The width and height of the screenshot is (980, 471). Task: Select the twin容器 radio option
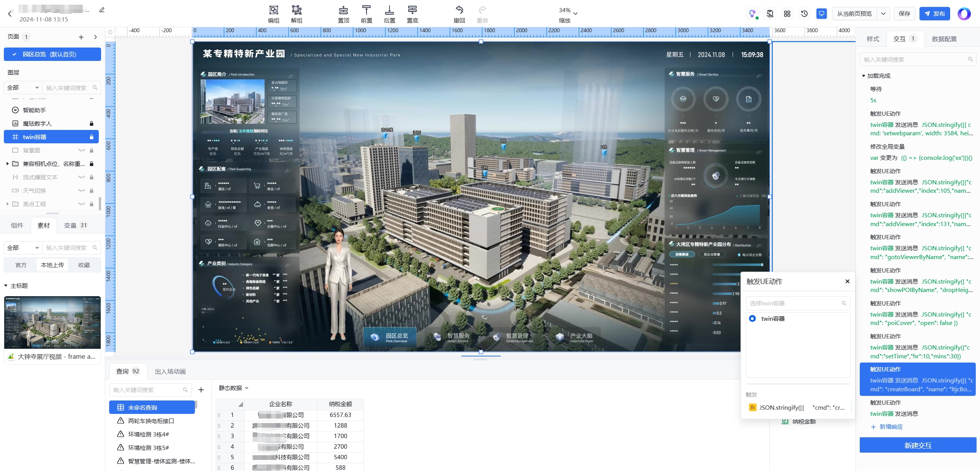pos(752,319)
